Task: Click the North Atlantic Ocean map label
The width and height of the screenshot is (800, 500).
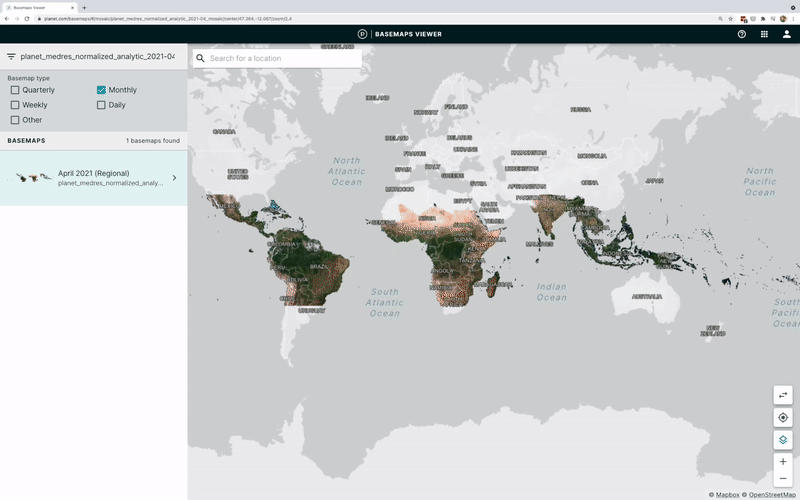Action: (x=347, y=171)
